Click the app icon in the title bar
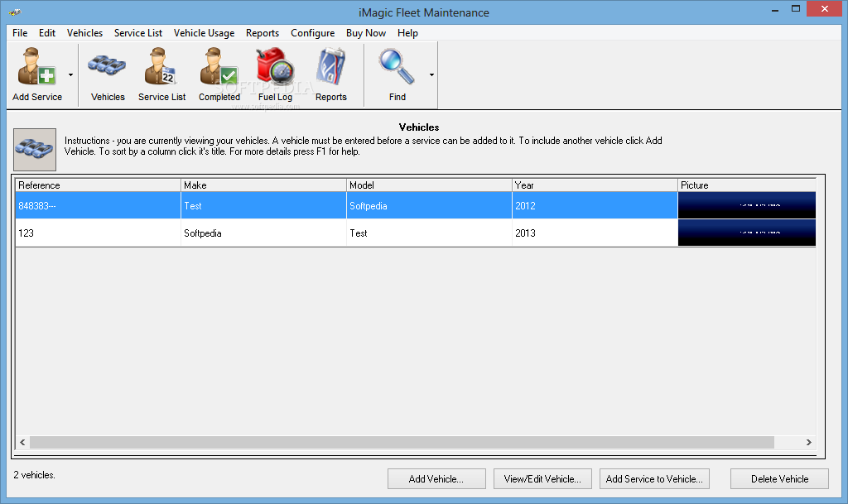Image resolution: width=848 pixels, height=504 pixels. tap(15, 12)
